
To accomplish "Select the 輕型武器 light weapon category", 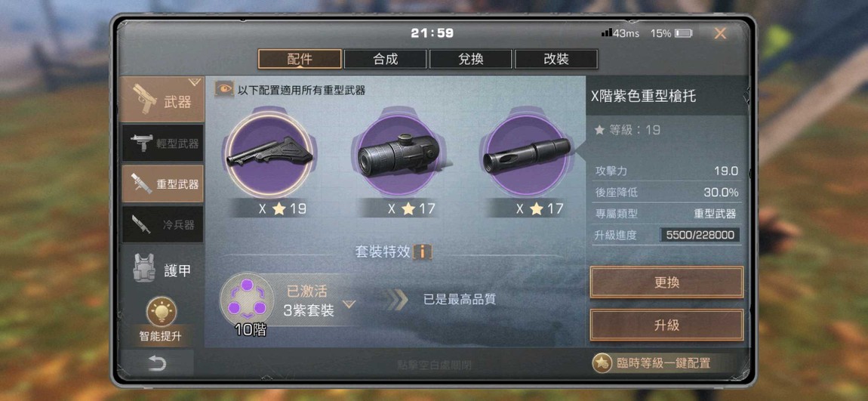I will (x=163, y=143).
